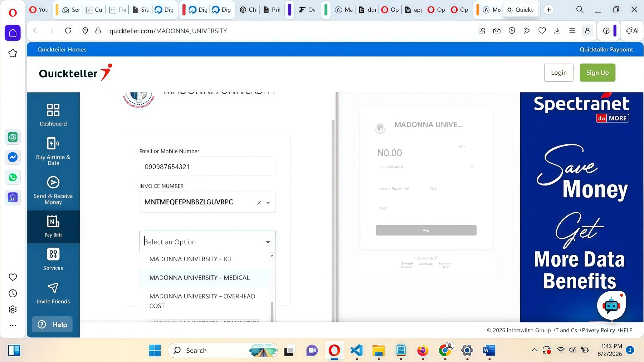Click the Email or Mobile Number field
Viewport: 644px width, 362px height.
point(208,167)
